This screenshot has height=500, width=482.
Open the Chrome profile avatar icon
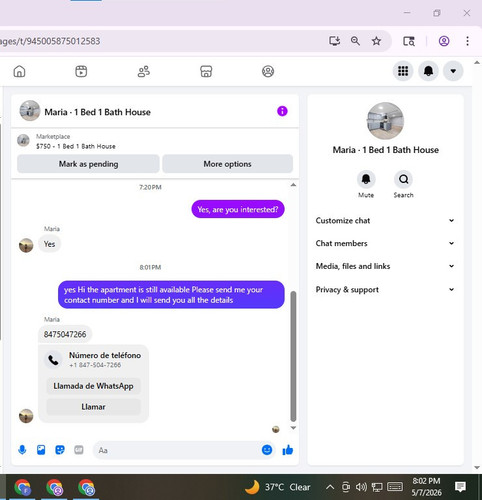point(444,41)
